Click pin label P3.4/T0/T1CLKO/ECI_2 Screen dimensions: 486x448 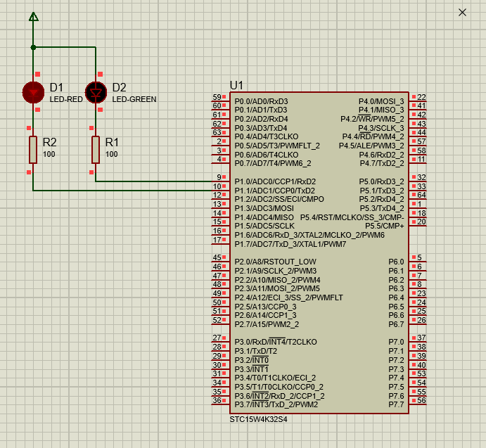275,378
